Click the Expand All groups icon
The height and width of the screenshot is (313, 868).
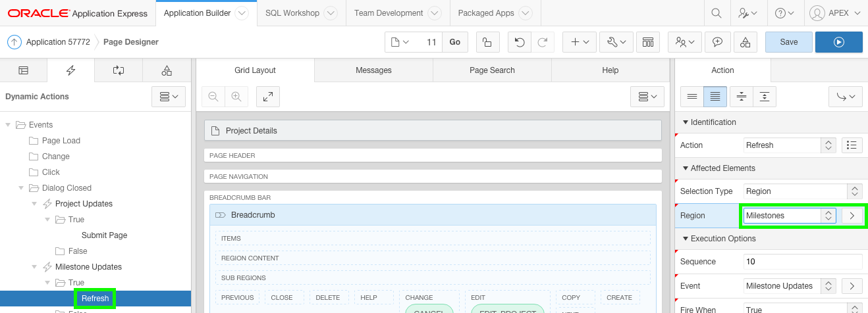pos(764,97)
